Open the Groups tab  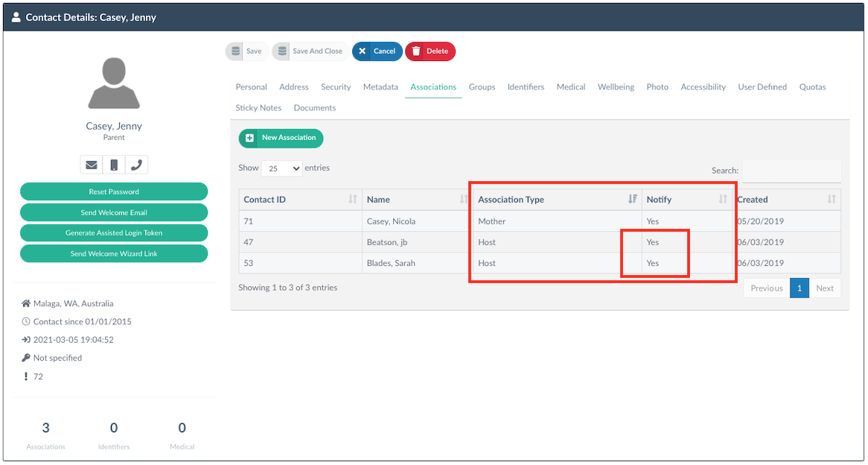(x=482, y=87)
